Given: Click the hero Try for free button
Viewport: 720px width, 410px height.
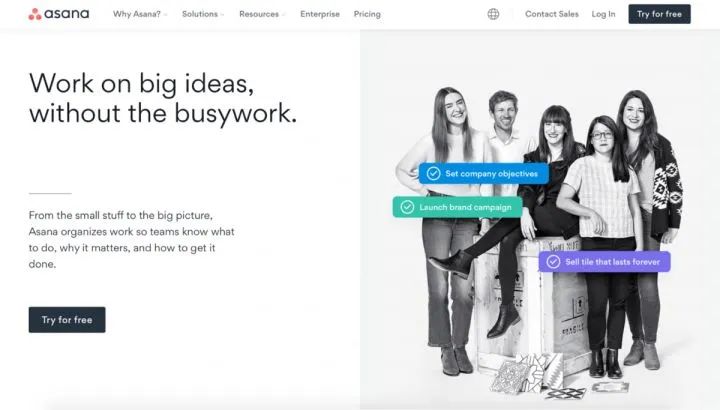Looking at the screenshot, I should (67, 320).
